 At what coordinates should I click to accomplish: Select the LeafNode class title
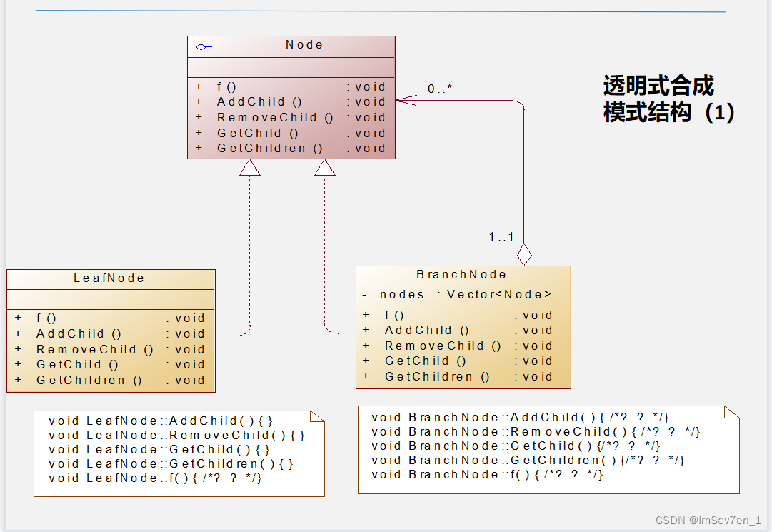tap(109, 278)
